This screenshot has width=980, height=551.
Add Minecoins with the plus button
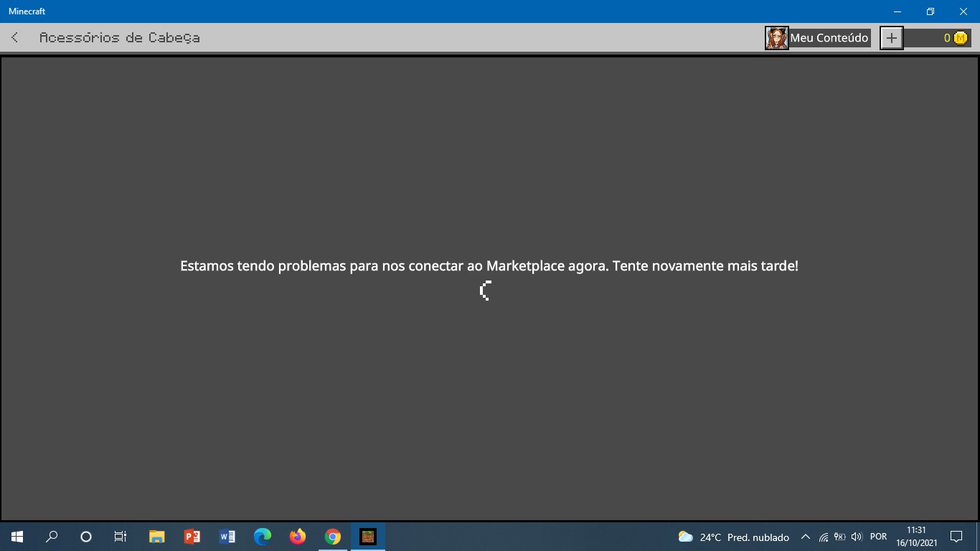(x=891, y=38)
